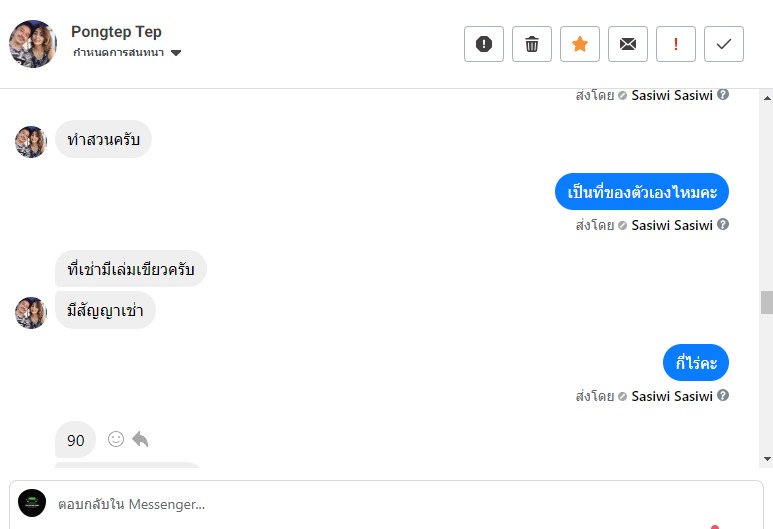The image size is (773, 529).
Task: Click the blue message เป็นที่ของตัวเองไหมคะ
Action: coord(642,192)
